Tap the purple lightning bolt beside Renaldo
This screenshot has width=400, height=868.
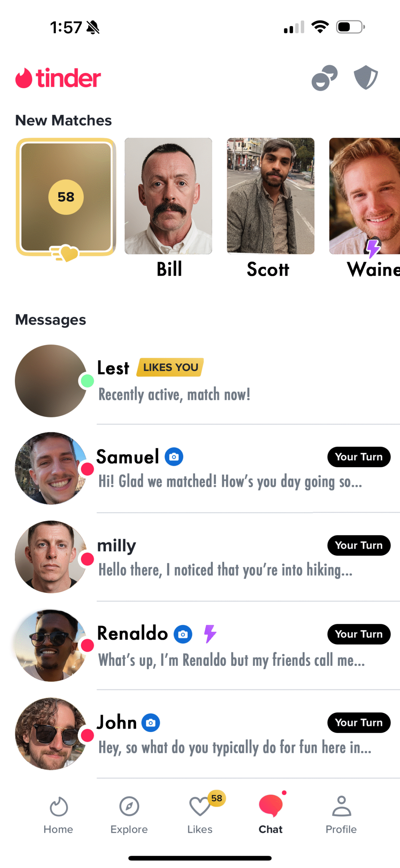click(210, 634)
